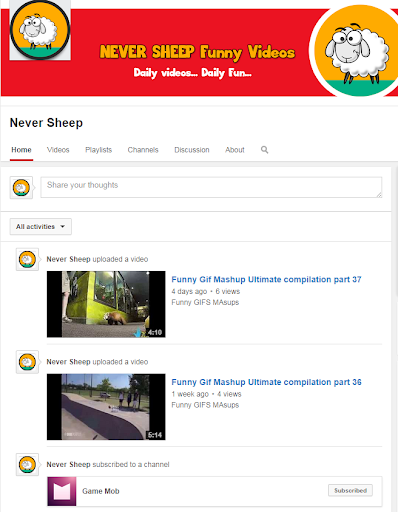Viewport: 398px width, 512px height.
Task: Click the large sheep logo on banner right
Action: click(x=356, y=51)
